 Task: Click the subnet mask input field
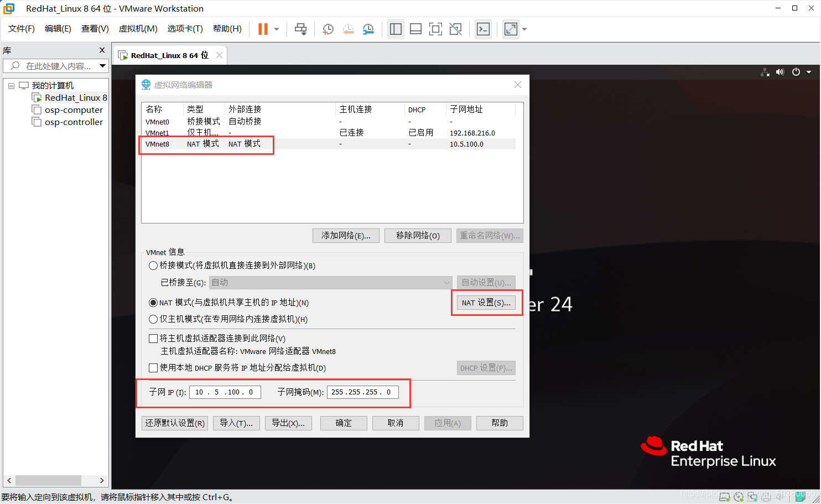[x=362, y=392]
